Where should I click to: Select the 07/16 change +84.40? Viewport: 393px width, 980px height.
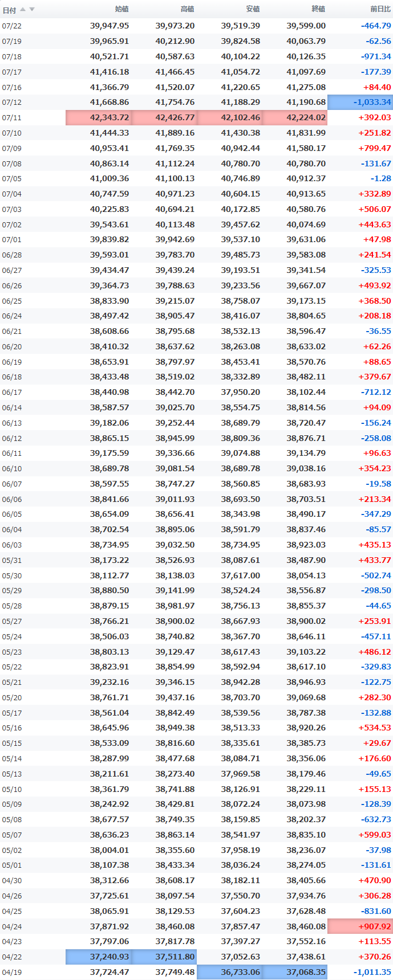click(x=377, y=87)
